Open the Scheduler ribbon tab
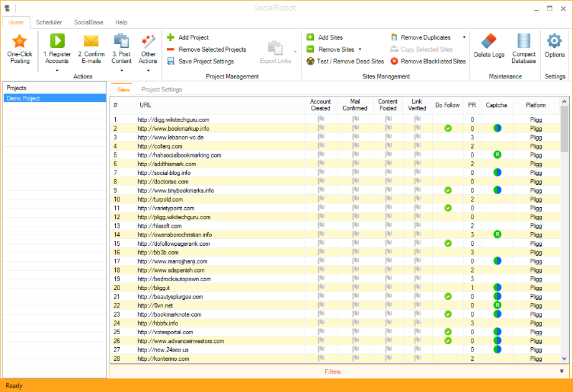Screen dimensions: 573x392 pyautogui.click(x=49, y=22)
